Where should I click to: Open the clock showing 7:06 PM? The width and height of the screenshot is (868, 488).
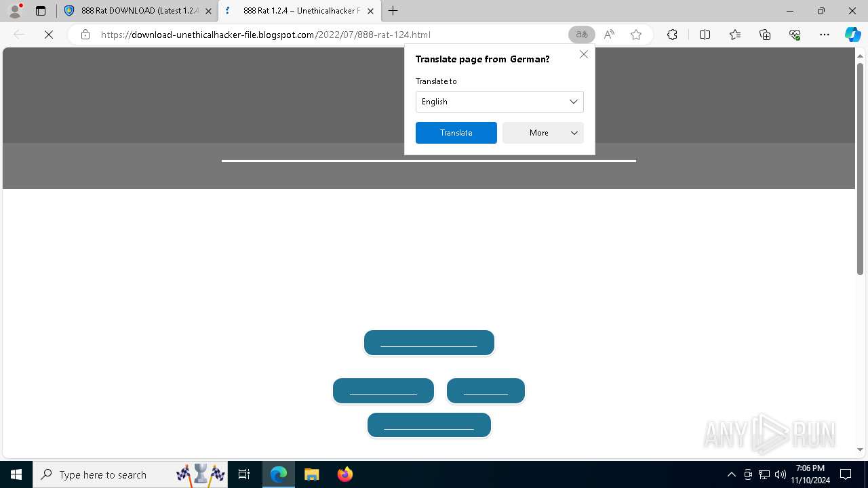click(810, 474)
